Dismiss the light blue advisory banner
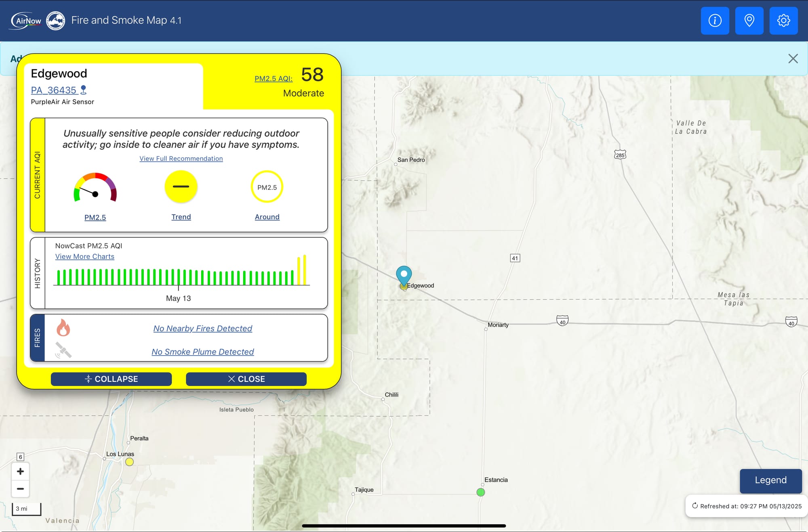The height and width of the screenshot is (532, 808). click(793, 59)
